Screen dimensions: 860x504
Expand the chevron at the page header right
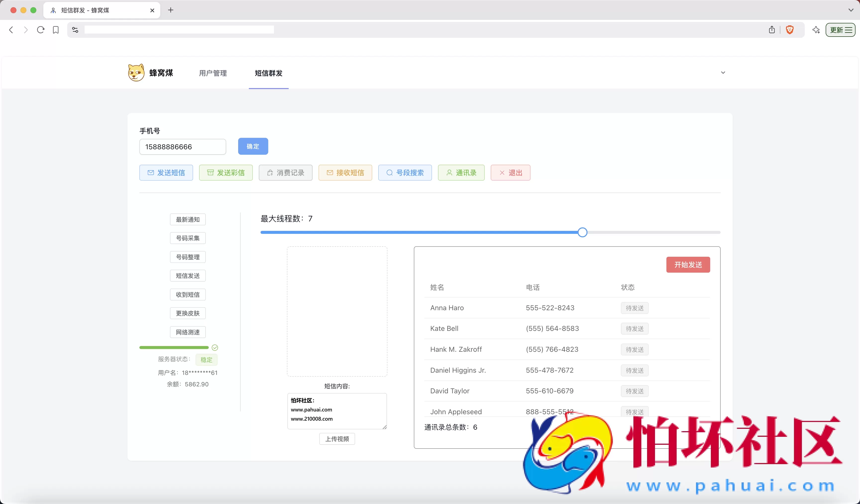pyautogui.click(x=723, y=72)
